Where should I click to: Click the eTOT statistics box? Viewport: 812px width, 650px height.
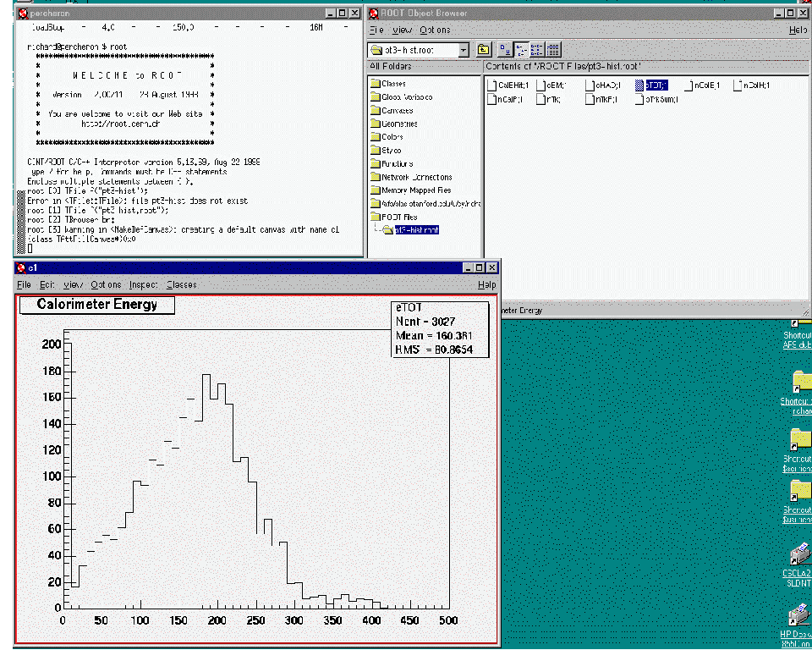442,328
